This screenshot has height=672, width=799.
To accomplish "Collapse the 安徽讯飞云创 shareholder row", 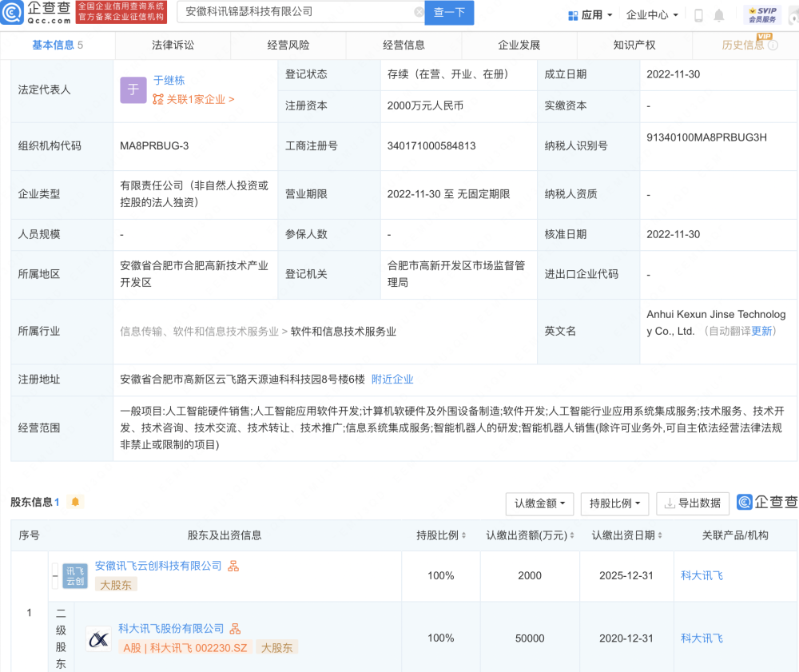I will point(55,575).
